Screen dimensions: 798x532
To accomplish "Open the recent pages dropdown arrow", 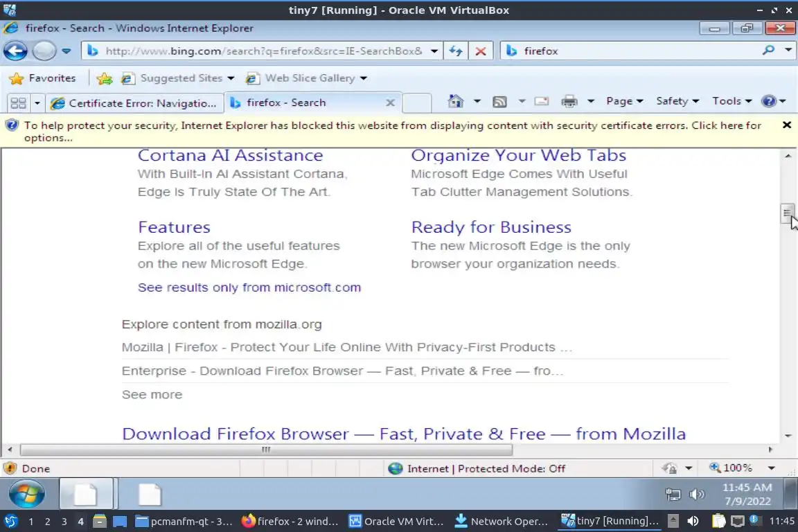I will click(66, 51).
